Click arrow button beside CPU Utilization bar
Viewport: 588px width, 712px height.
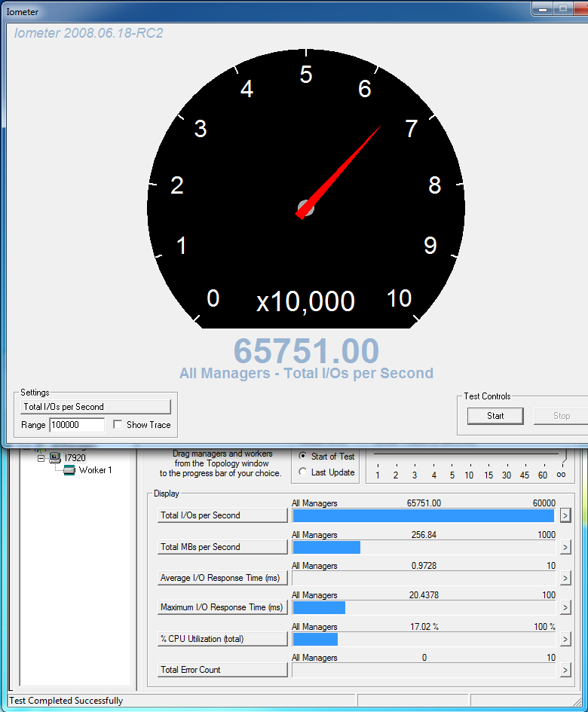point(565,640)
